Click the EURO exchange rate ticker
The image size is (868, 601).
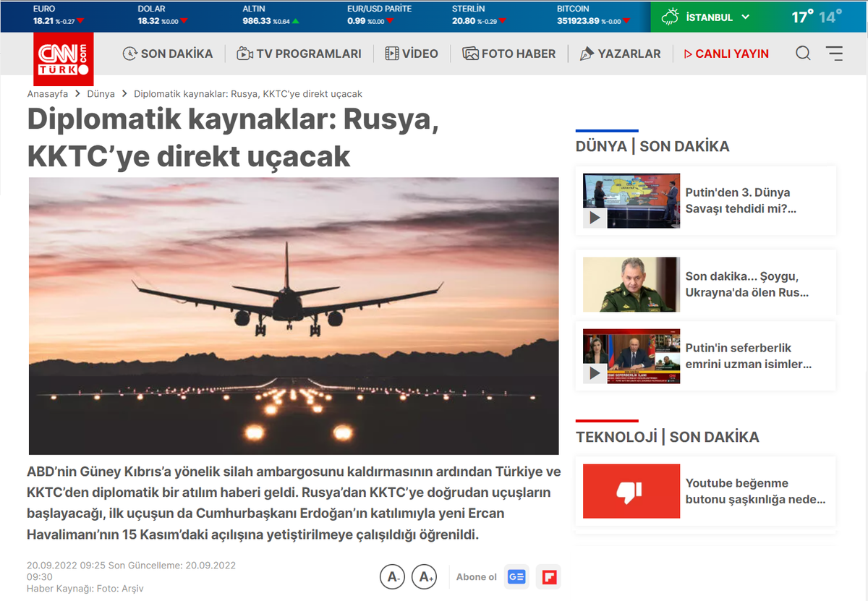click(x=59, y=15)
